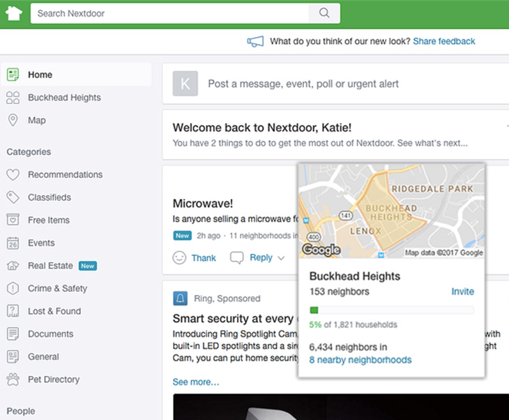This screenshot has height=420, width=509.
Task: Select Real Estate category
Action: [x=50, y=266]
